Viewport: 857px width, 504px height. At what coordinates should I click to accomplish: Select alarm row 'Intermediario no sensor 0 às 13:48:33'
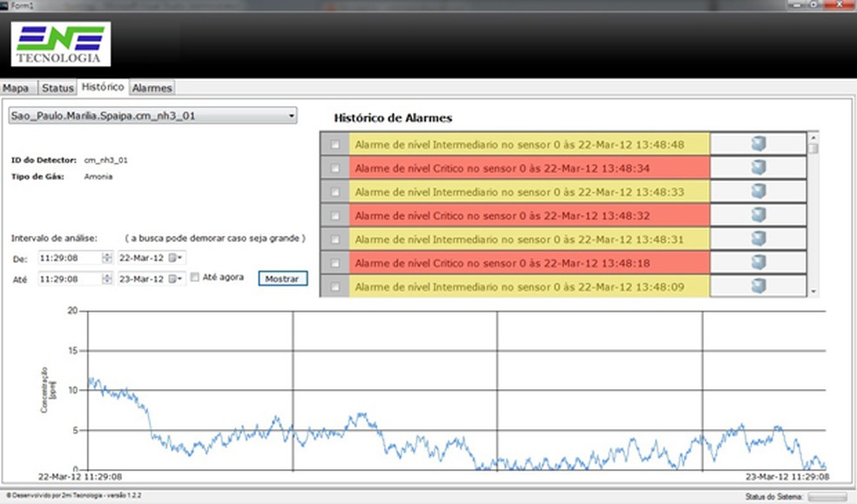[x=530, y=192]
